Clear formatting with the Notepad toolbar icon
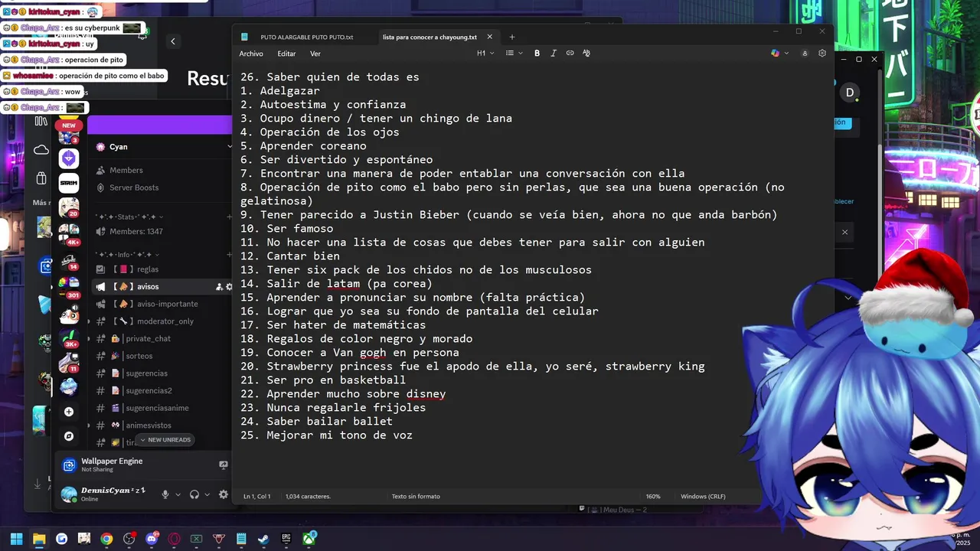 coord(586,54)
